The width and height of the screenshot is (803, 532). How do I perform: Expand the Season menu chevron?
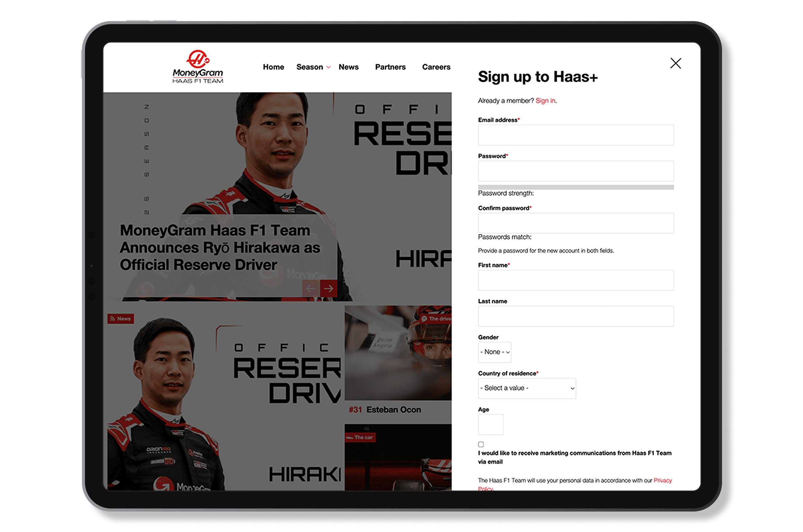point(328,67)
